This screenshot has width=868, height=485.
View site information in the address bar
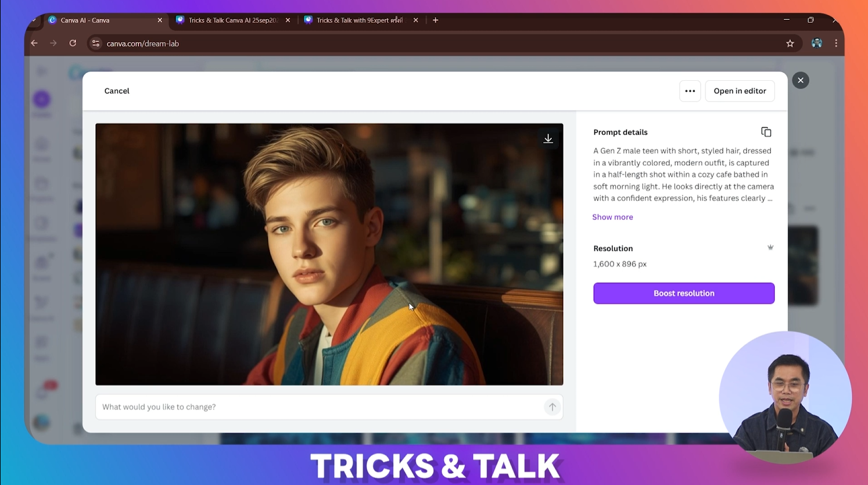[x=95, y=43]
